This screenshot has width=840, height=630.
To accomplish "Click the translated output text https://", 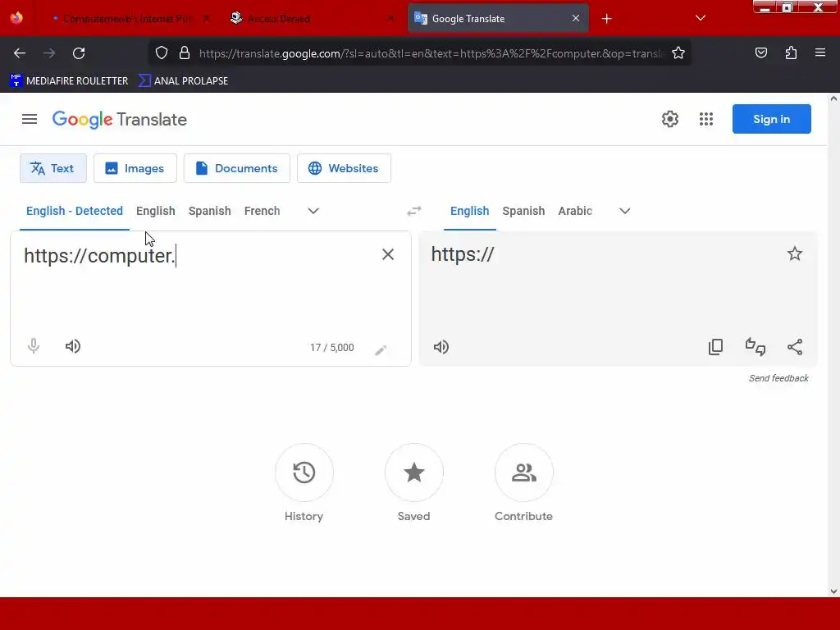I will click(463, 254).
